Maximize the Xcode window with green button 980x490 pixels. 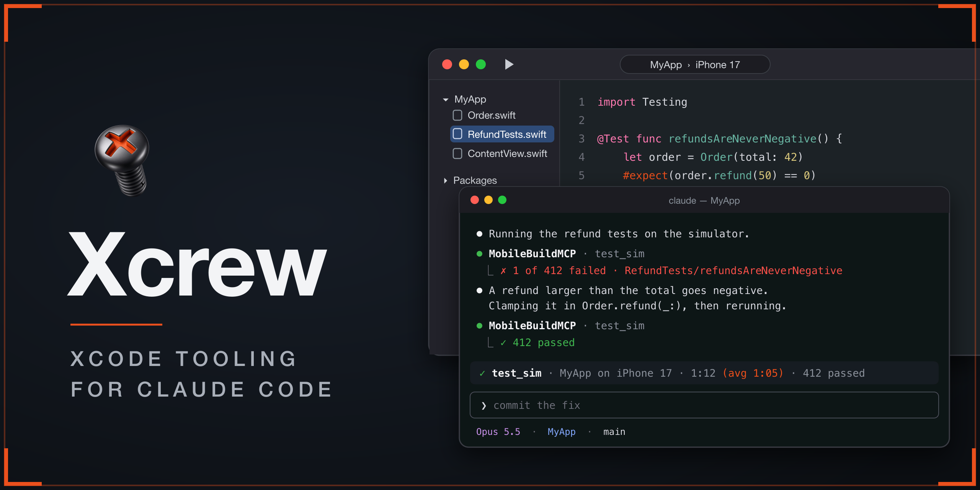481,64
